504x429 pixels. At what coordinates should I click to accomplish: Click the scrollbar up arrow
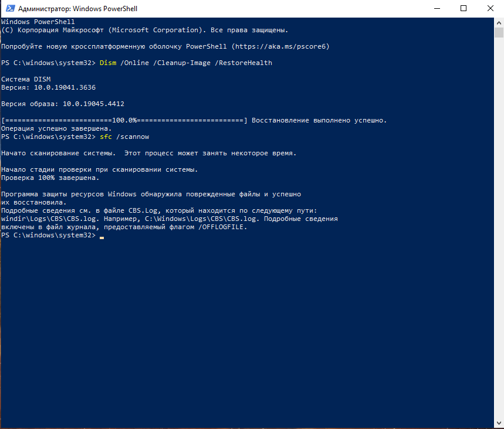click(498, 22)
